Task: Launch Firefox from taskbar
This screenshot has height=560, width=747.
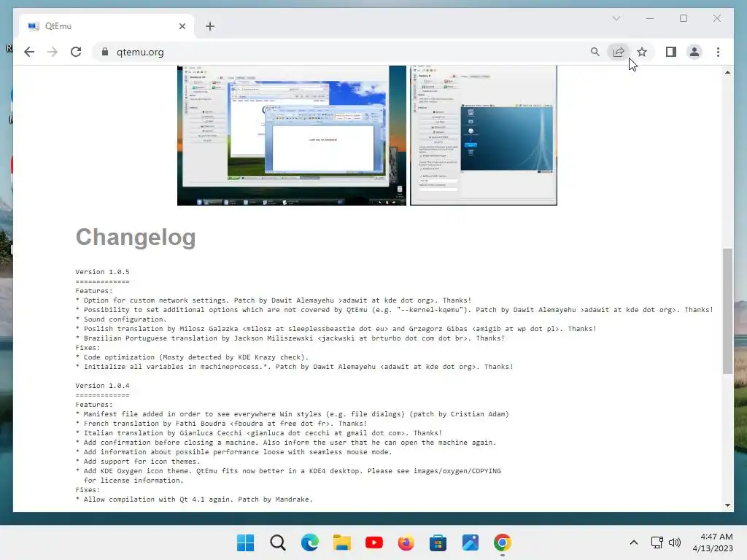Action: (406, 542)
